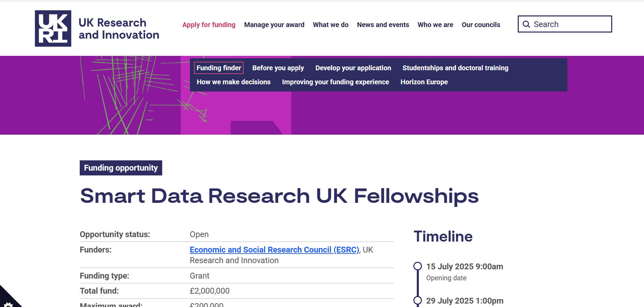The width and height of the screenshot is (644, 307).
Task: Open Our councils menu
Action: [x=481, y=25]
